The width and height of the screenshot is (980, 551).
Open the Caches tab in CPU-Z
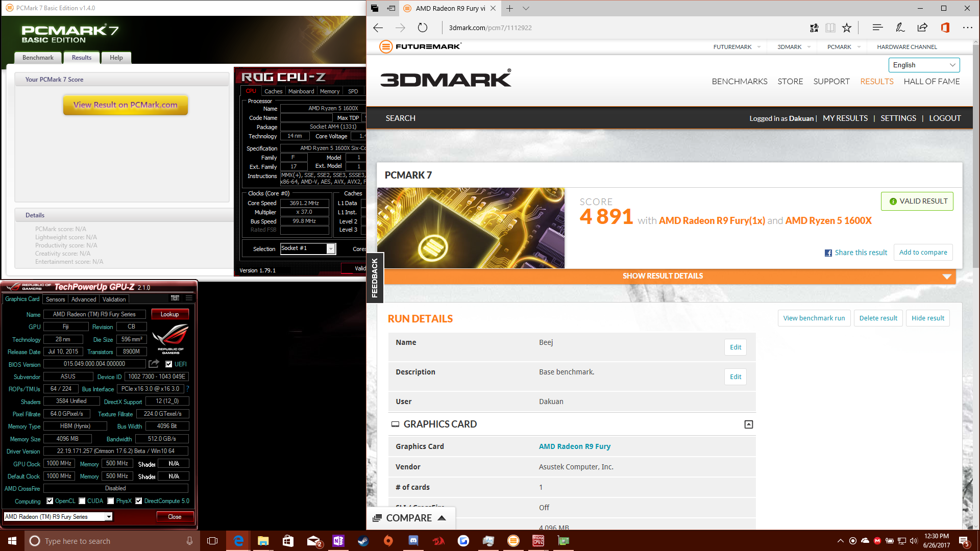[273, 91]
